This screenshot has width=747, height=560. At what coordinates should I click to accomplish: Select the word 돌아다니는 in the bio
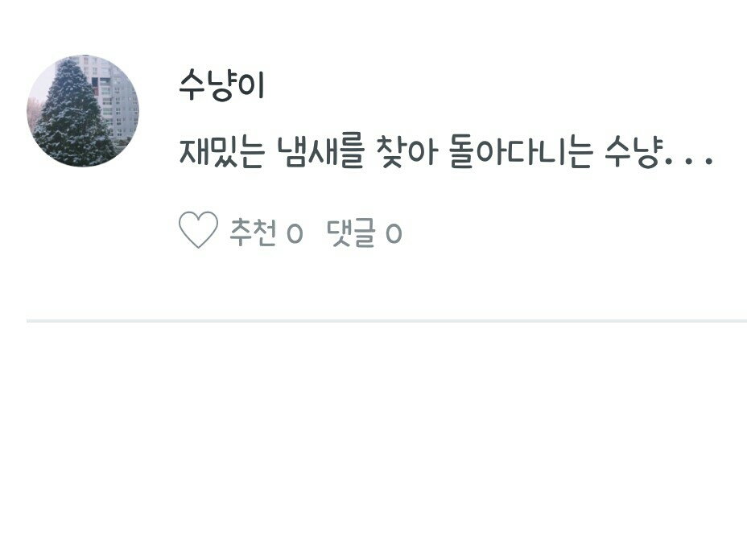tap(521, 152)
